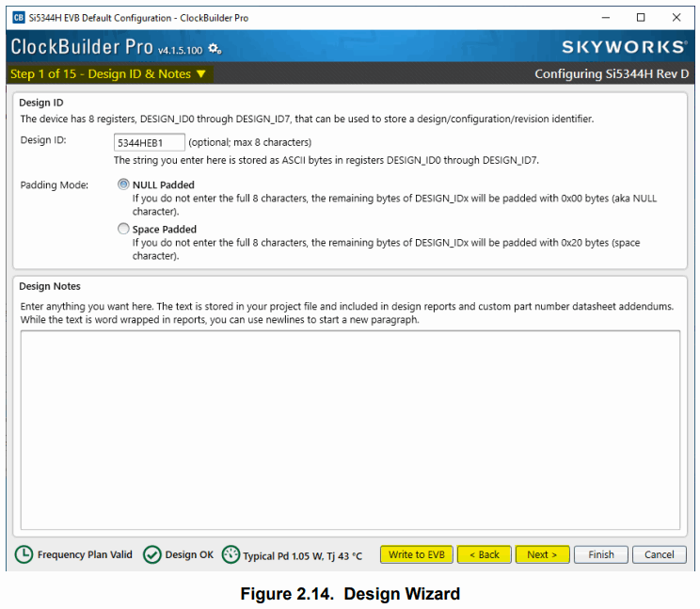Viewport: 700px width, 609px height.
Task: Select Space Padded padding mode
Action: tap(123, 229)
